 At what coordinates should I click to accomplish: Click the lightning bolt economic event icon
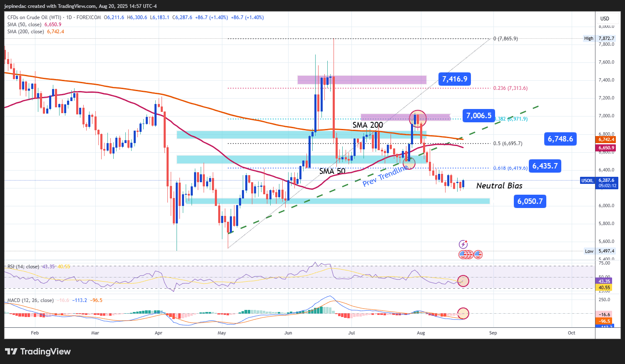tap(463, 244)
